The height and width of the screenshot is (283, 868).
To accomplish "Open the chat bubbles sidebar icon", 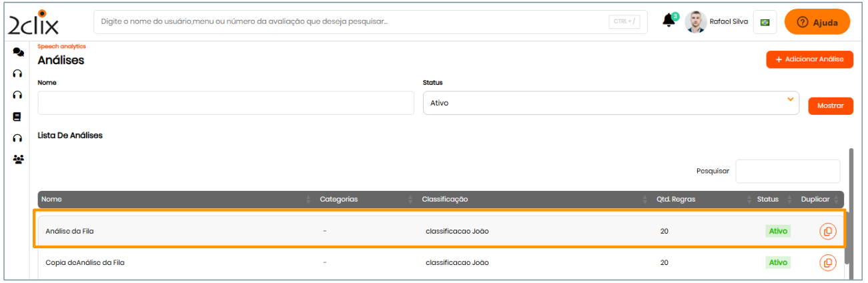I will (18, 52).
